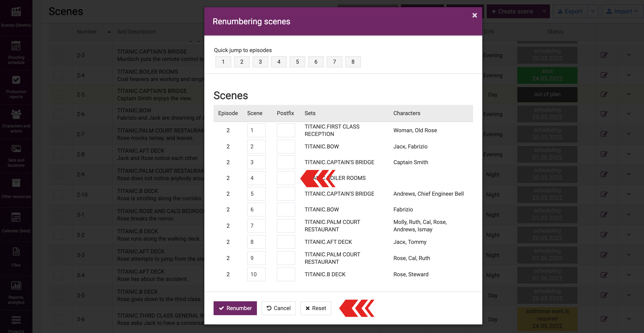Open Production reports sidebar icon
644x333 pixels.
point(16,80)
